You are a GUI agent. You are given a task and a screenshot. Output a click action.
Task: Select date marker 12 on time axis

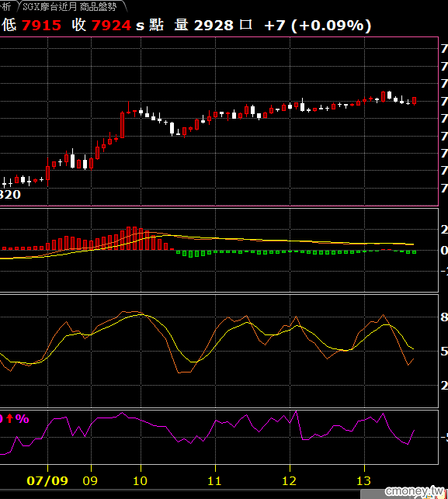pyautogui.click(x=289, y=480)
